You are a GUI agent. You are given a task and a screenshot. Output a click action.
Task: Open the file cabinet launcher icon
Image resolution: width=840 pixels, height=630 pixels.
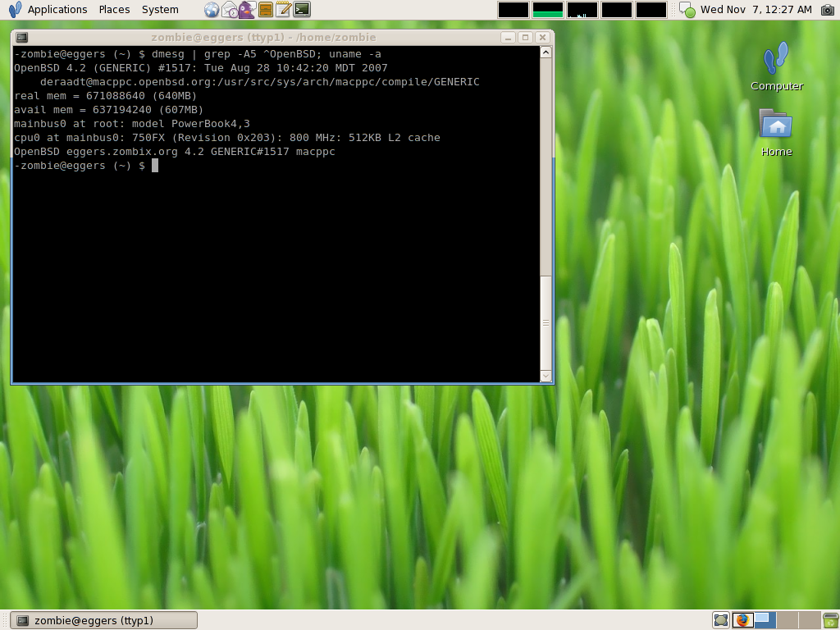(265, 10)
